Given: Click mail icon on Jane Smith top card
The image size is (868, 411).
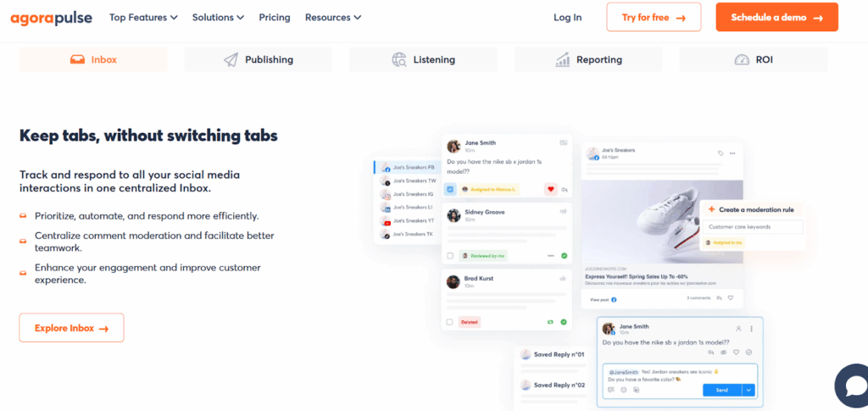Looking at the screenshot, I should pyautogui.click(x=564, y=142).
